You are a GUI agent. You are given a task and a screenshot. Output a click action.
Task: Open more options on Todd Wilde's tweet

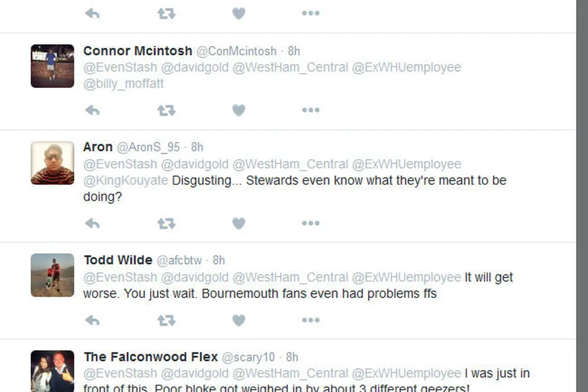click(x=310, y=320)
